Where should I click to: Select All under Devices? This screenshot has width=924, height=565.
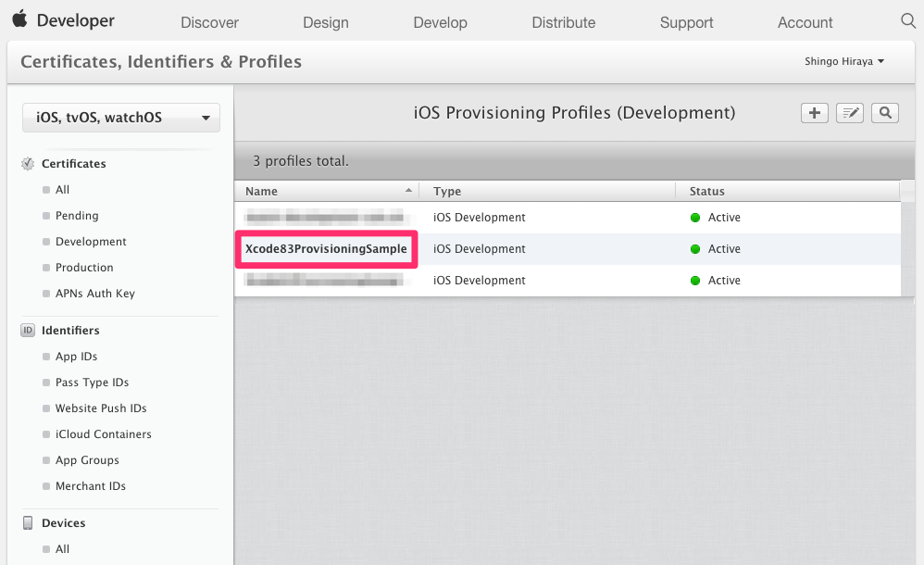click(x=62, y=549)
